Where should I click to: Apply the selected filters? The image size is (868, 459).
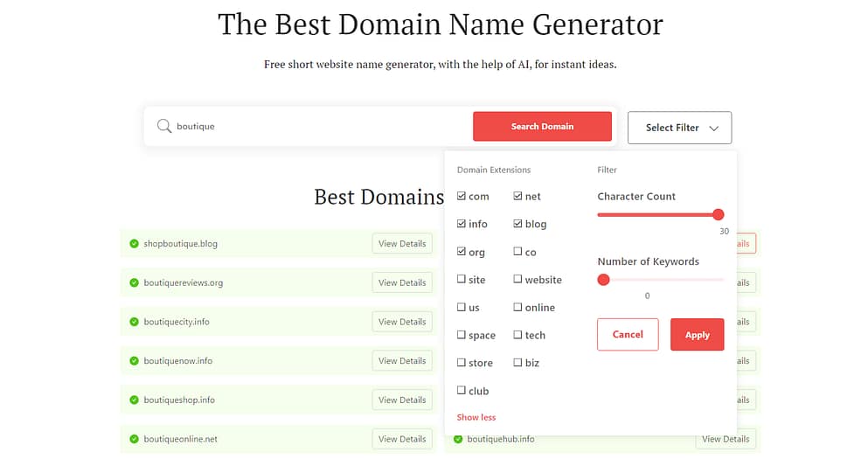point(697,335)
